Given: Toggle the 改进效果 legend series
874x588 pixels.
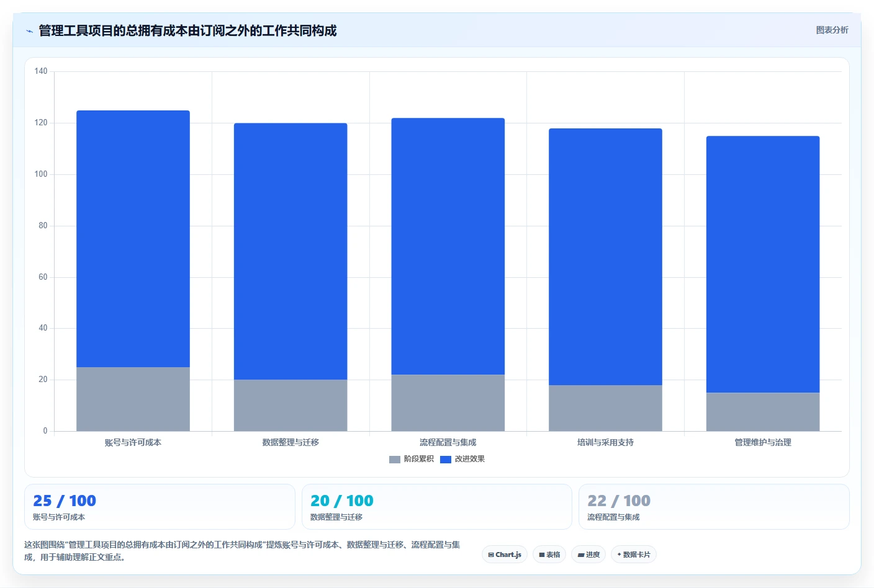Looking at the screenshot, I should tap(462, 459).
